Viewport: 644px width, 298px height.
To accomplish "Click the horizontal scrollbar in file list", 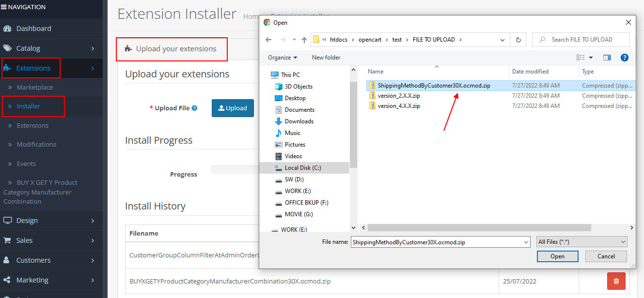I will pos(479,227).
